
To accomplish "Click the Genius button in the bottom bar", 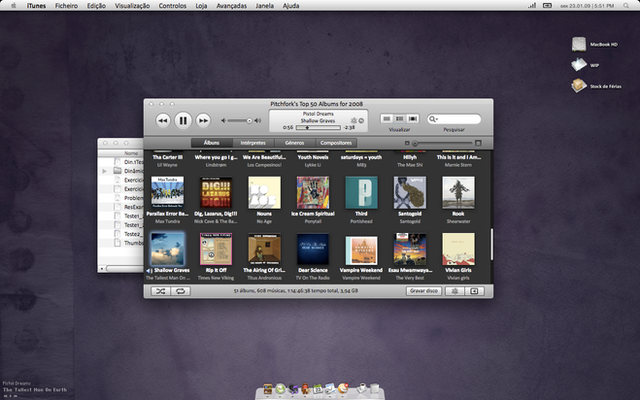I will pos(455,291).
